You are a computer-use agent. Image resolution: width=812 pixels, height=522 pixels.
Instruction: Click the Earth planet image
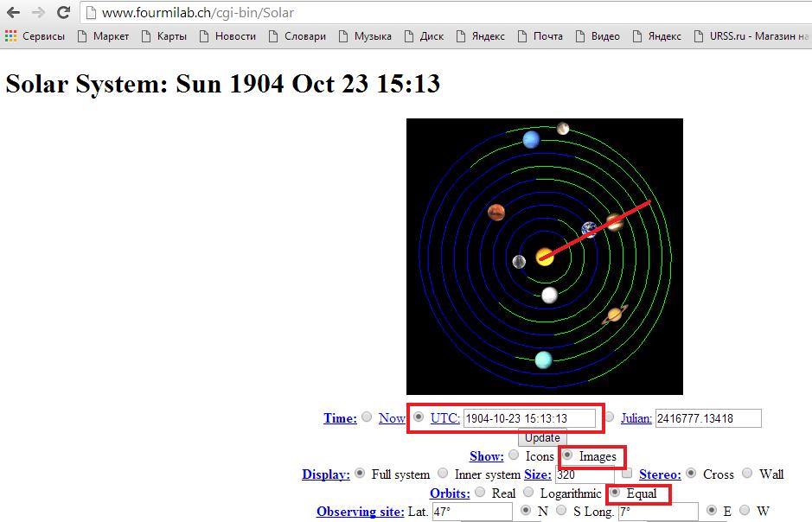590,229
